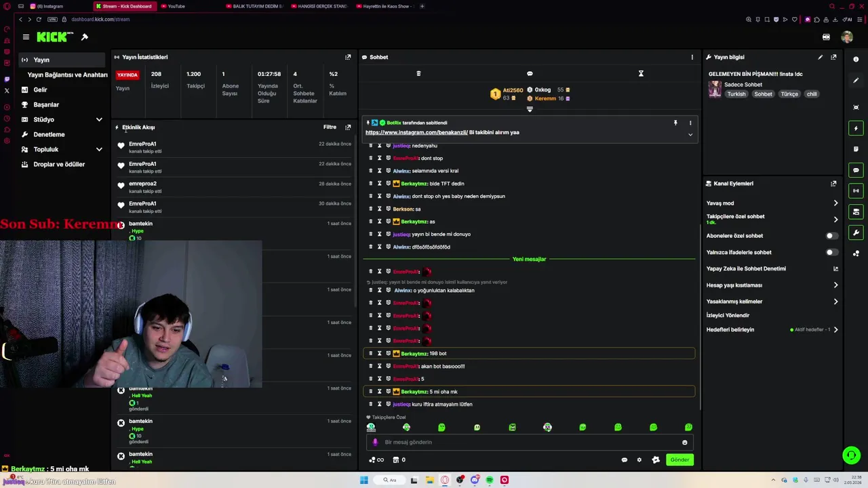868x488 pixels.
Task: Click the info icon in right sidebar
Action: 856,60
